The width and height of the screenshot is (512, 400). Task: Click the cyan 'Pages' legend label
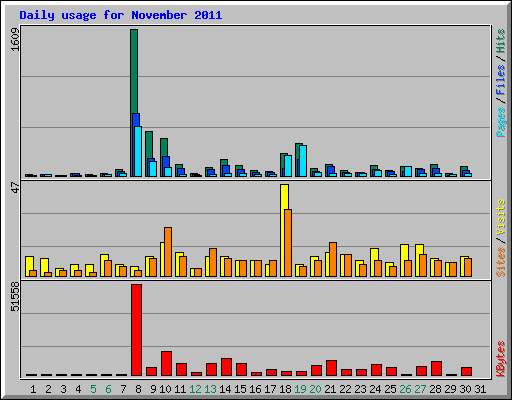pos(500,122)
